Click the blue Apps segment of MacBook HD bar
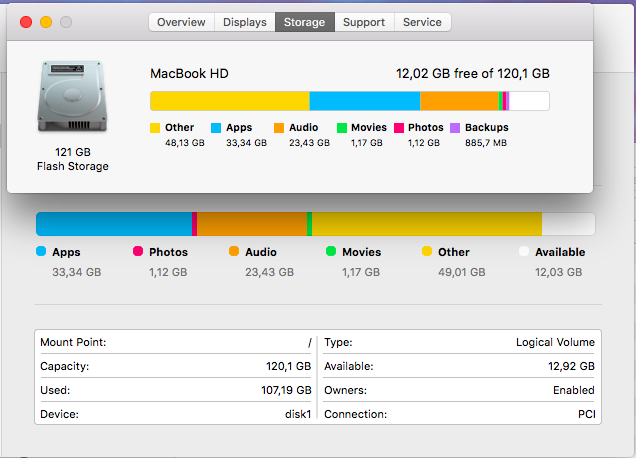 [365, 101]
